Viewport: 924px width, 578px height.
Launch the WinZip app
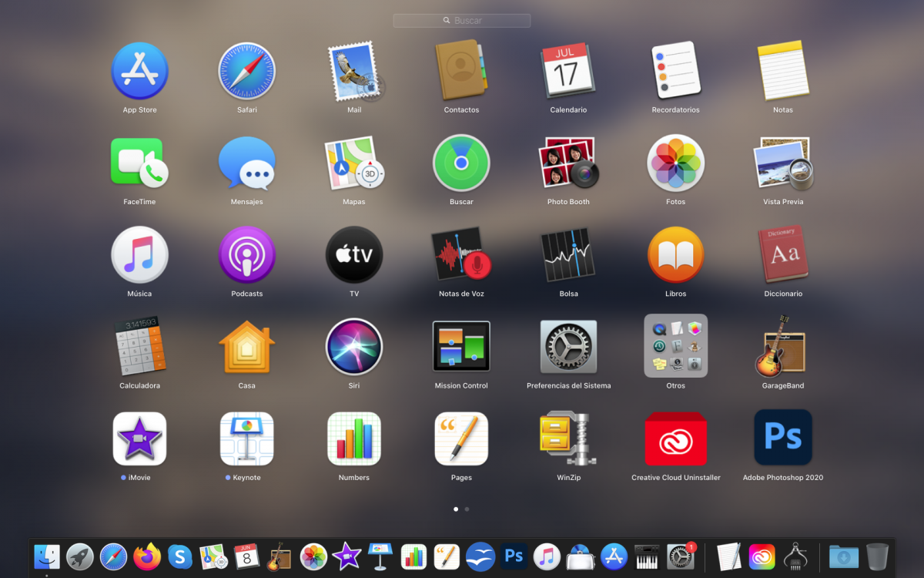click(x=568, y=439)
